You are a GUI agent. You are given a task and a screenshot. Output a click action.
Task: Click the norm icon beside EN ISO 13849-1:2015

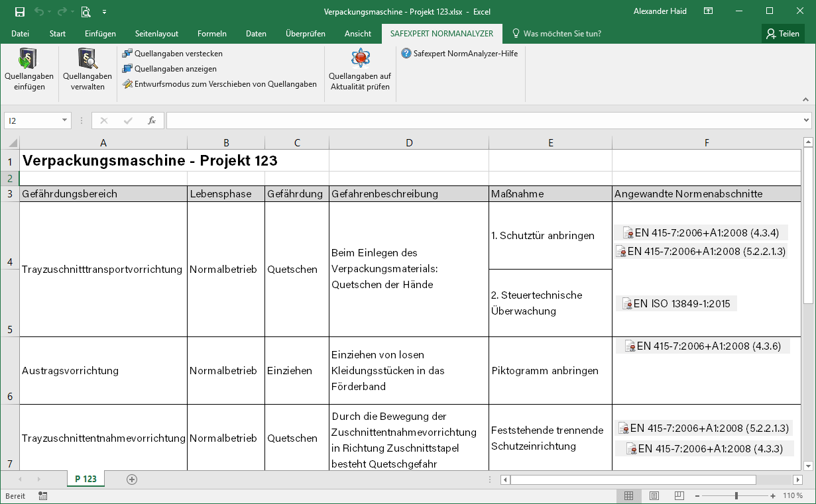coord(626,303)
